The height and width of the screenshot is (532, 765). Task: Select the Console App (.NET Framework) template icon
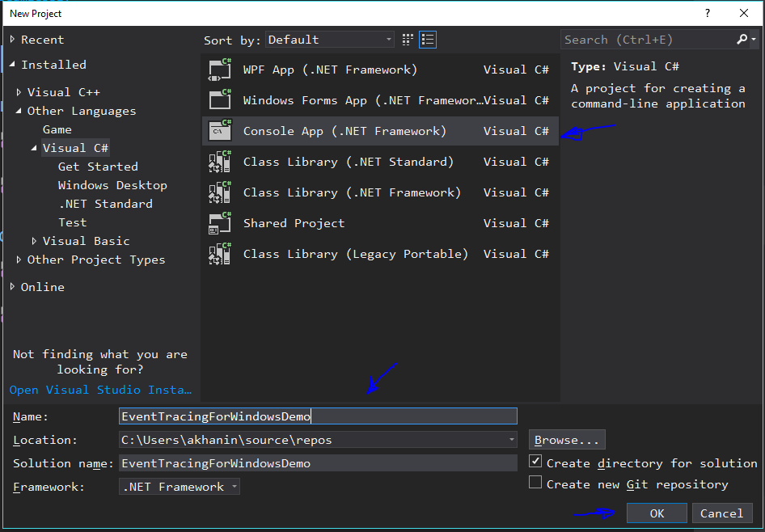pyautogui.click(x=219, y=131)
